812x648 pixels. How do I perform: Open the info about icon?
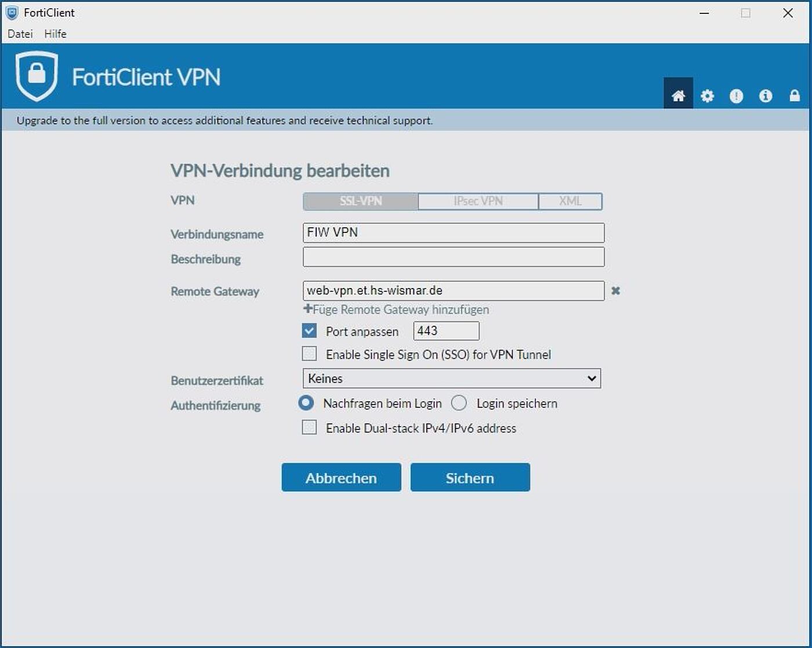point(766,96)
